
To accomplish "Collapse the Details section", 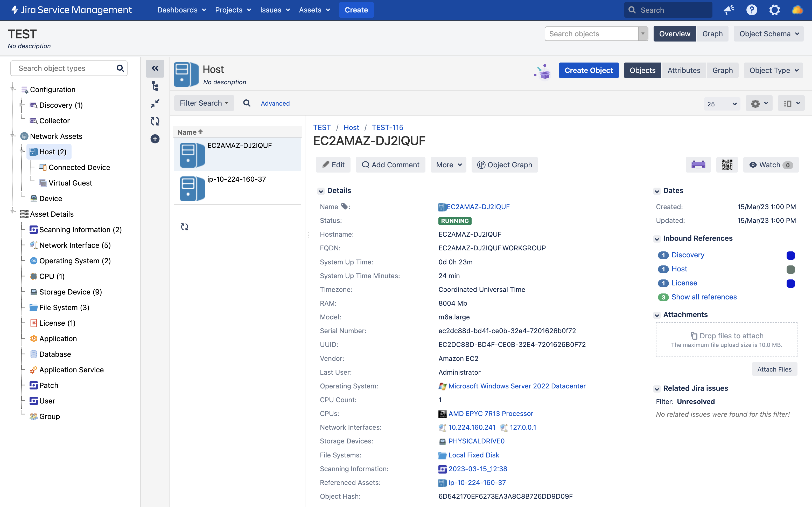I will 321,191.
